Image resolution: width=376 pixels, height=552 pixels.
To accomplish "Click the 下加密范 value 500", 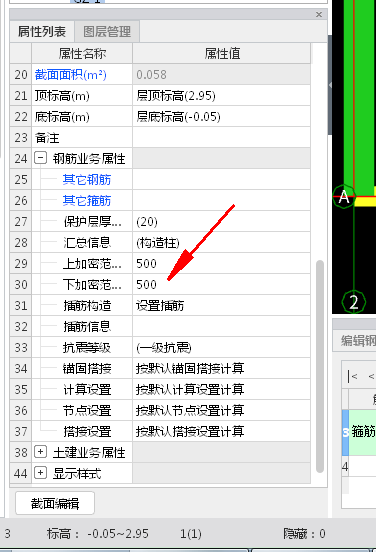I will pos(221,284).
